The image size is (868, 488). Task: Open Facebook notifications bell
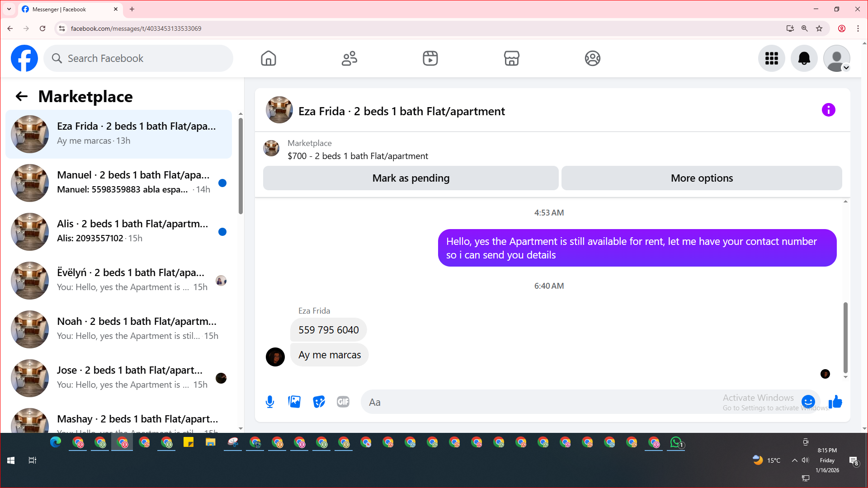pos(804,58)
